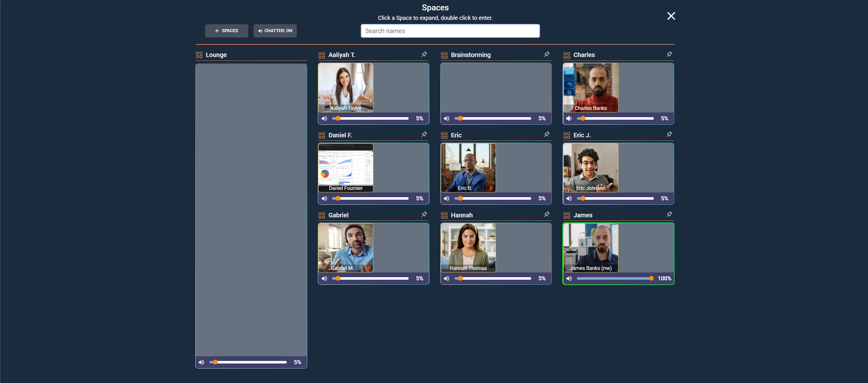Pin the Aaliyah T. space
The height and width of the screenshot is (383, 868).
424,54
